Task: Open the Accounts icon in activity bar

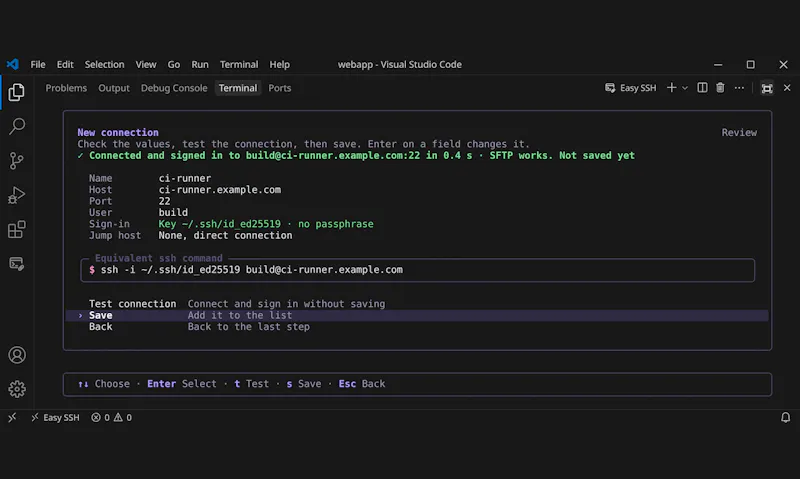Action: [x=17, y=355]
